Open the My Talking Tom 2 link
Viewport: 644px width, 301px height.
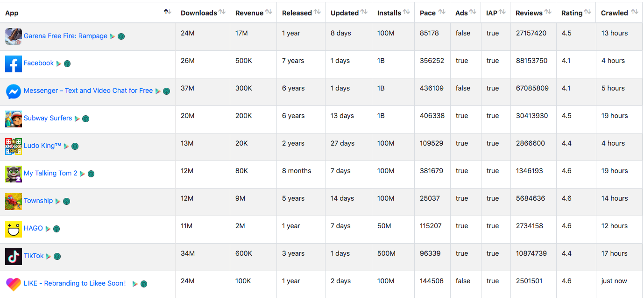(50, 173)
